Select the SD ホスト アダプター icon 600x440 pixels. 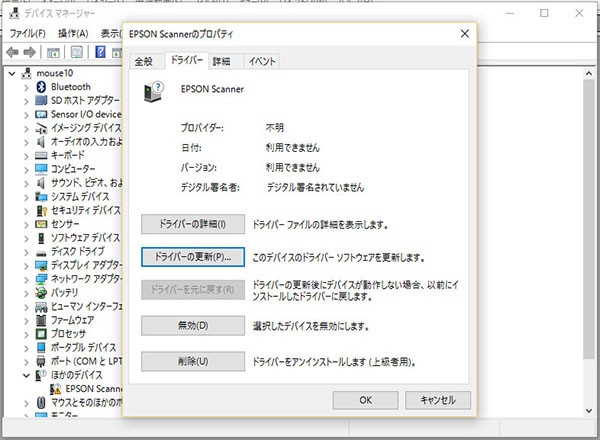[x=41, y=100]
